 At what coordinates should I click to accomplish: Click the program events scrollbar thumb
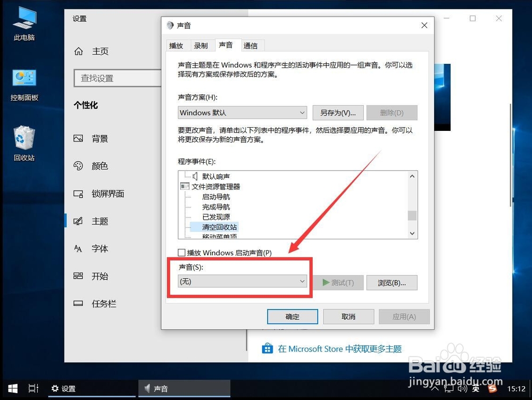point(412,215)
